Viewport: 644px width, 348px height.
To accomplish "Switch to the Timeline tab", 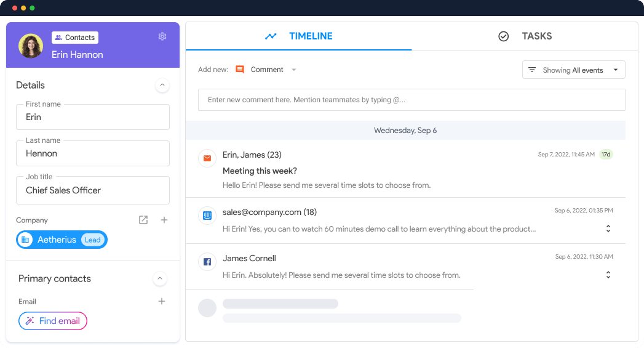I will [x=298, y=36].
